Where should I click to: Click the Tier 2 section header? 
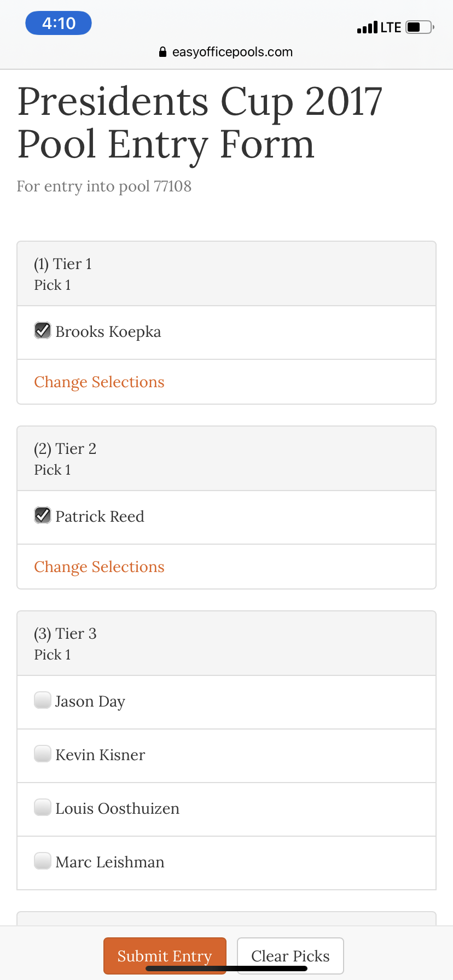tap(226, 458)
